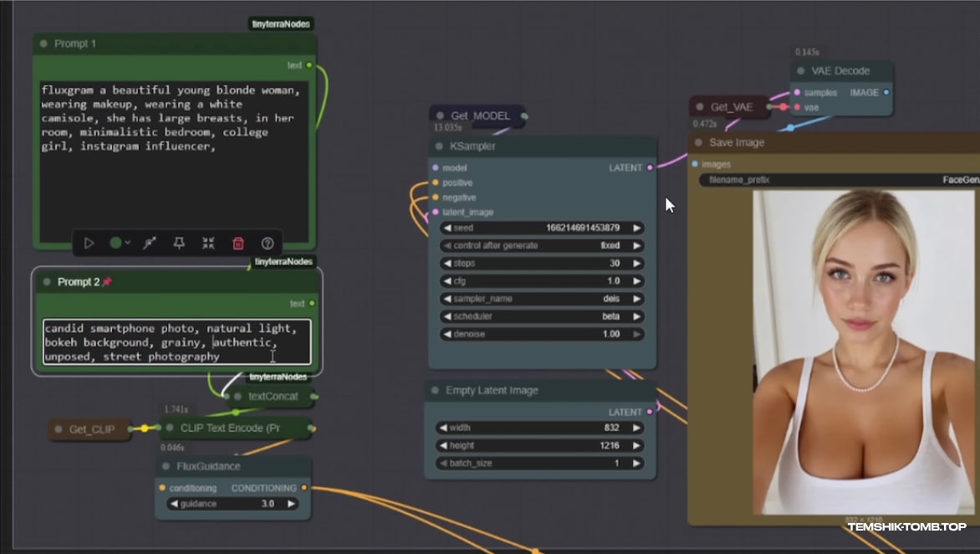Open the sampler_name dropdown showing deis
Image resolution: width=980 pixels, height=554 pixels.
click(542, 299)
